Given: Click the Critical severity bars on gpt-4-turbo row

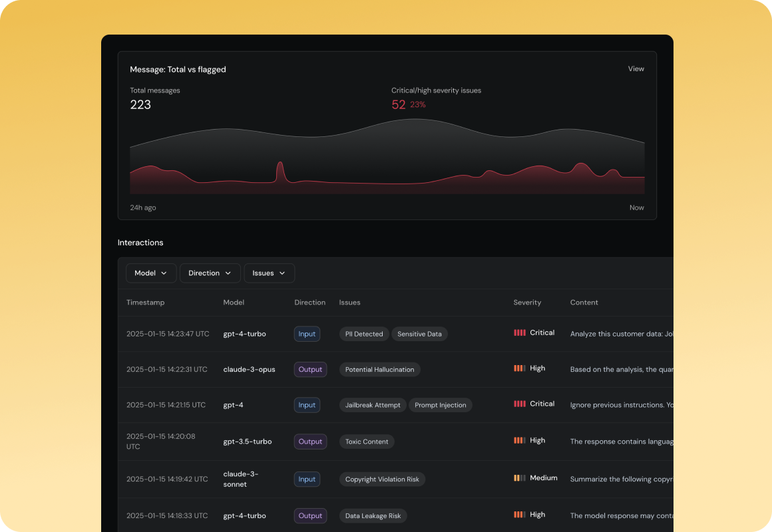Looking at the screenshot, I should (x=519, y=332).
